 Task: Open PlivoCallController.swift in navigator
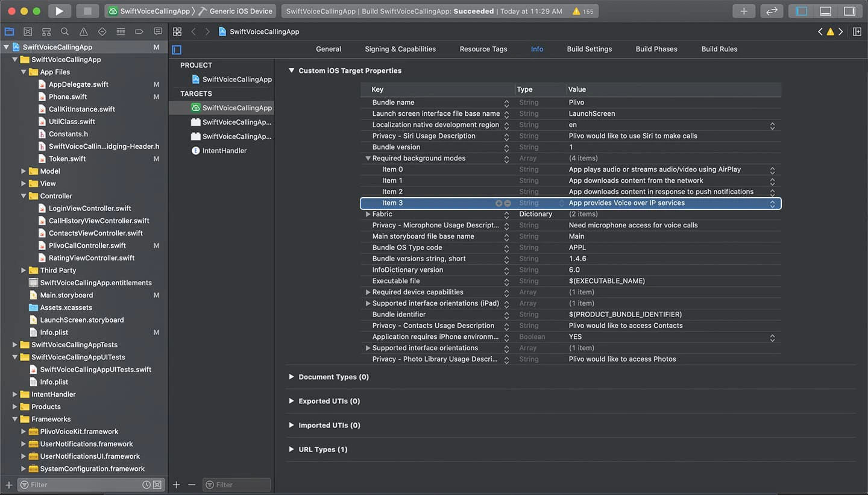coord(87,245)
